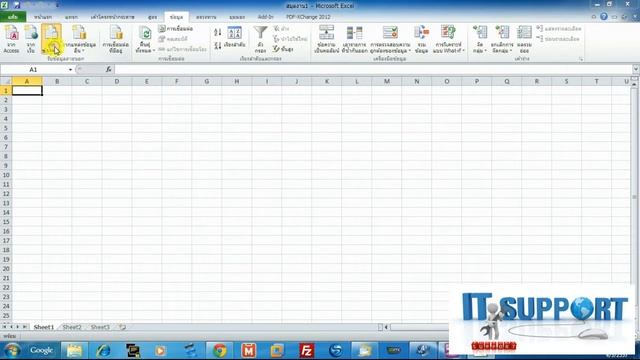Click the Select All corner button
Image resolution: width=640 pixels, height=360 pixels.
point(6,81)
